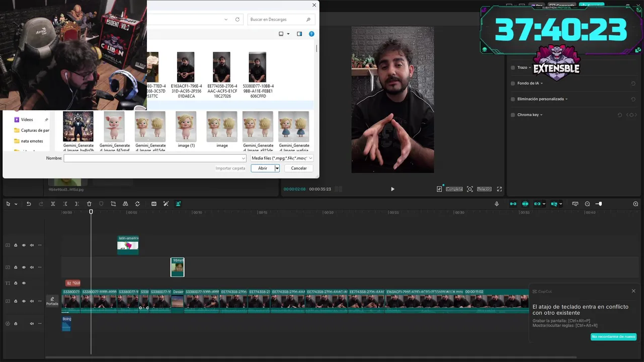Image resolution: width=644 pixels, height=362 pixels.
Task: Redo the timeline edit
Action: click(x=41, y=204)
